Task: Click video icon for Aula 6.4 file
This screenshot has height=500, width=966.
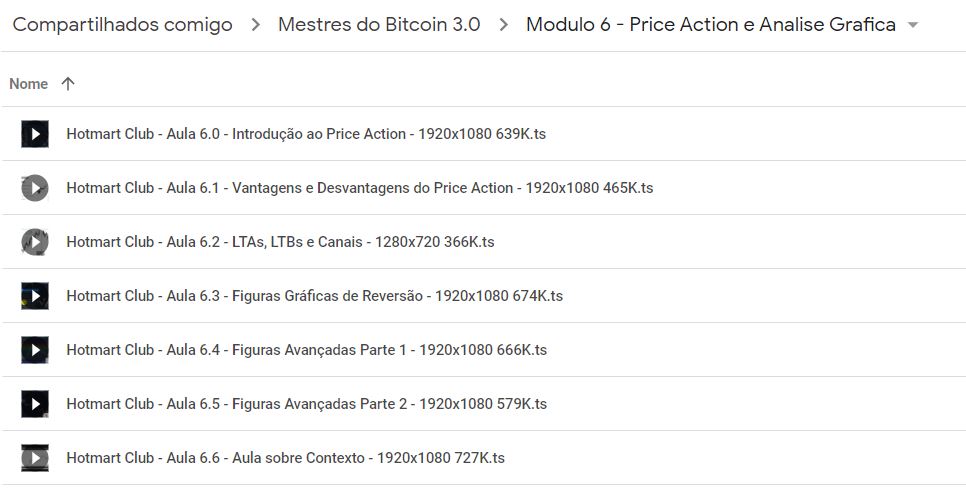Action: point(35,350)
